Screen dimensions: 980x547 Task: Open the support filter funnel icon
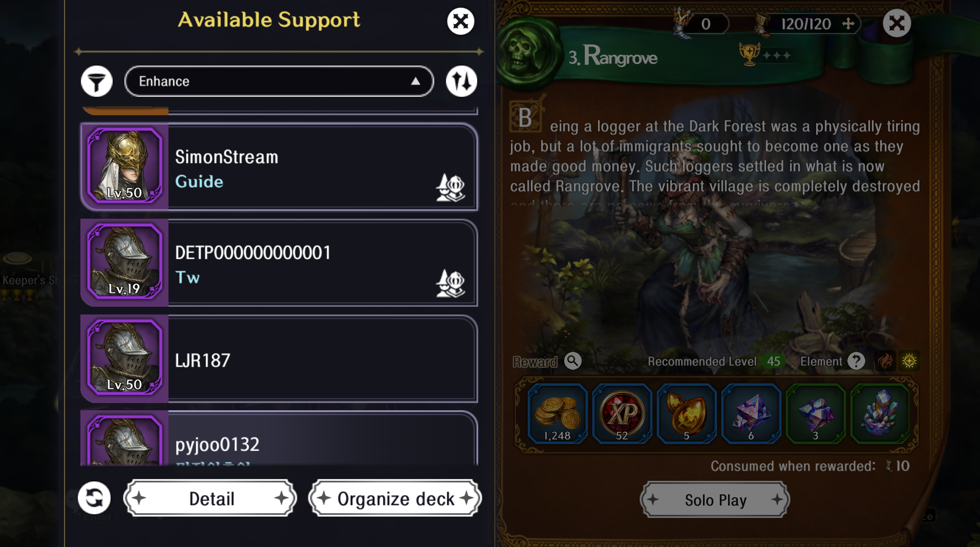97,81
